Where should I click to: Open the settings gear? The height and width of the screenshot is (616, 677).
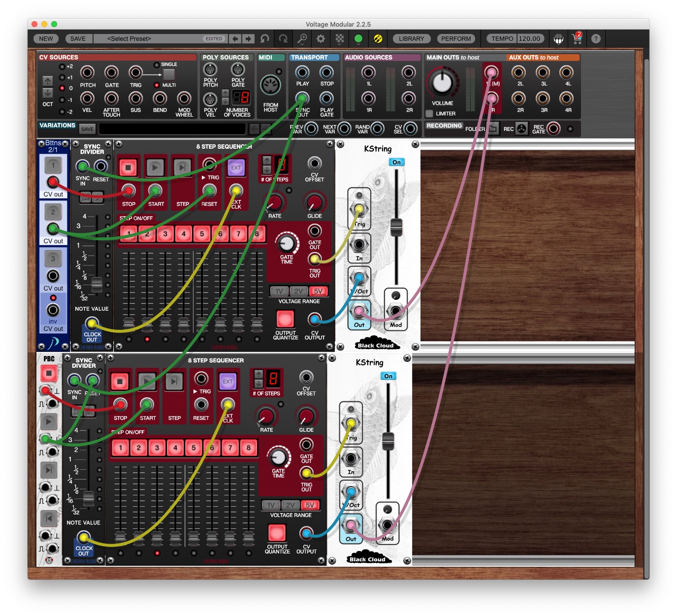[321, 38]
